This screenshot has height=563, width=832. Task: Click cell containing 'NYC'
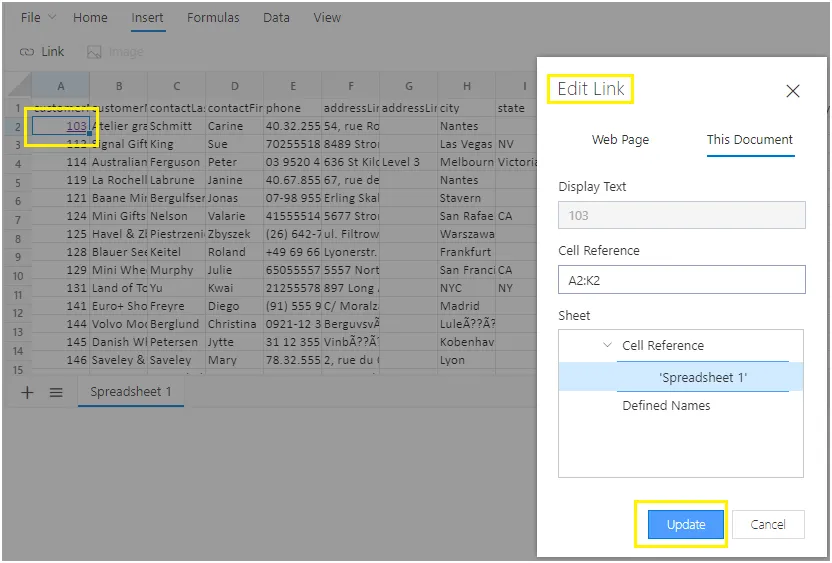tap(466, 288)
